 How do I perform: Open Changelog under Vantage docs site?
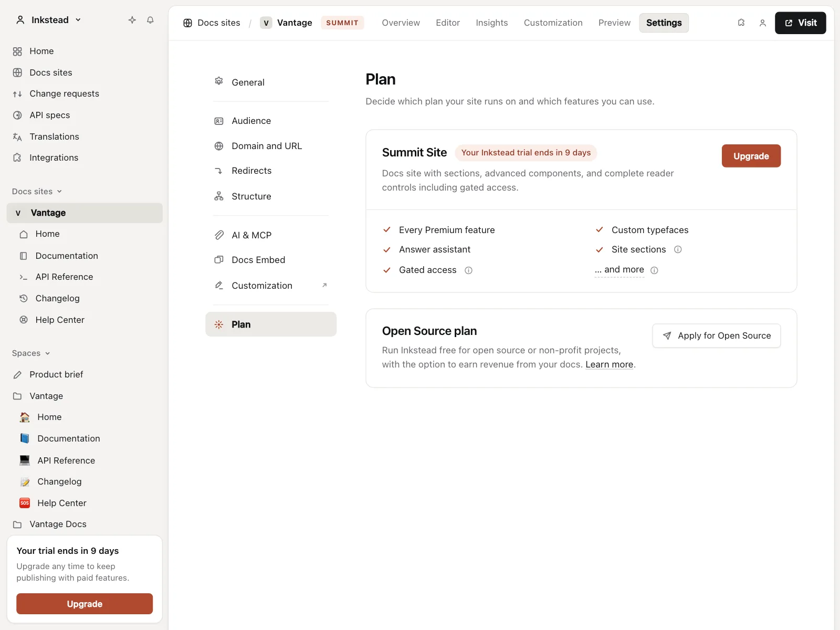coord(85,298)
